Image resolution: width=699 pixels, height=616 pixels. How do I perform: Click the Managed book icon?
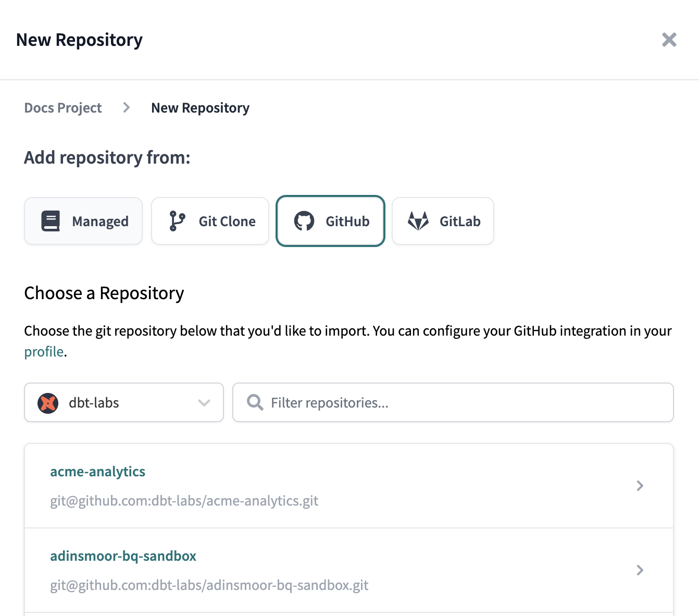[x=51, y=221]
